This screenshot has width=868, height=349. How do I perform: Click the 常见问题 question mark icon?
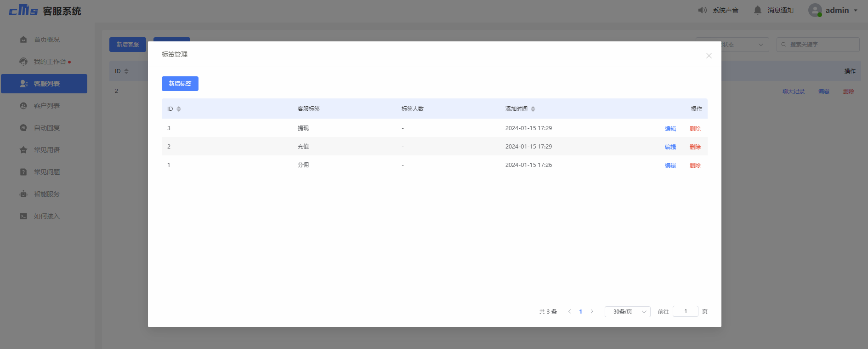(x=23, y=172)
